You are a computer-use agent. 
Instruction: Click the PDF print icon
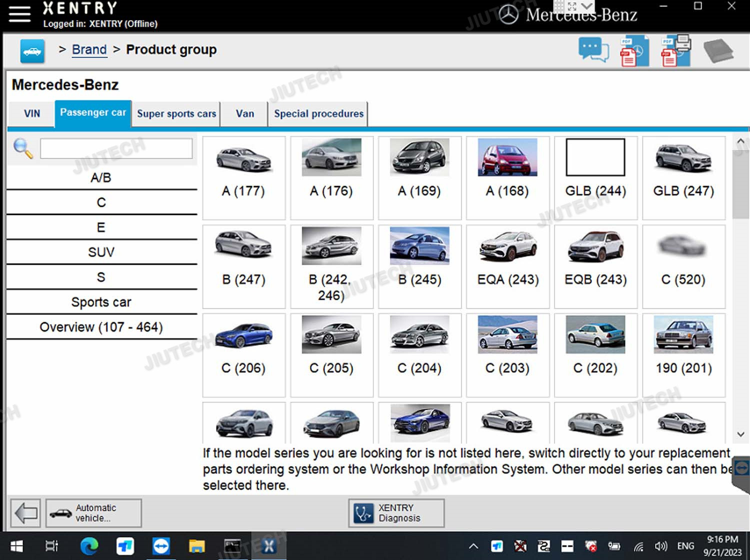click(675, 50)
